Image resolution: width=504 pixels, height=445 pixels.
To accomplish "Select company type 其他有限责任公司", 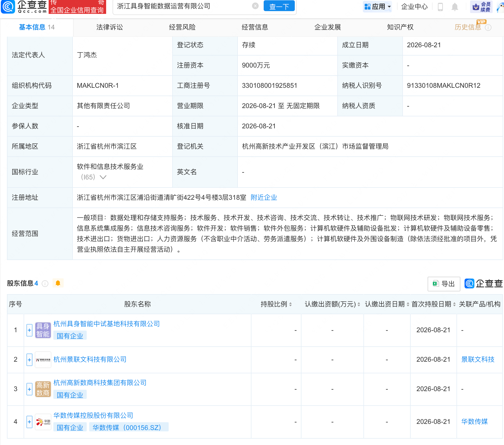I will click(103, 106).
